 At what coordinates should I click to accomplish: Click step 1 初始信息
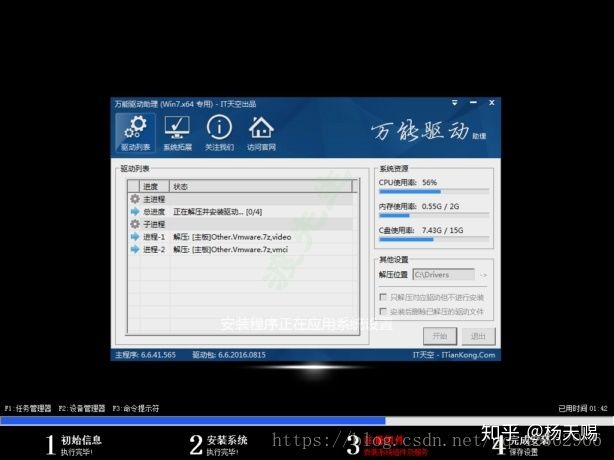(73, 445)
